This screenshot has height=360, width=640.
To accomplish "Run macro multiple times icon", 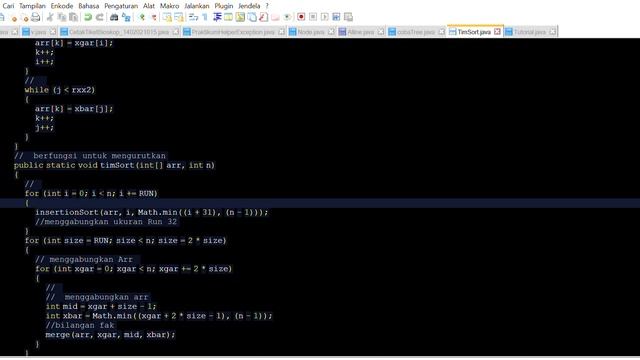I will click(336, 17).
